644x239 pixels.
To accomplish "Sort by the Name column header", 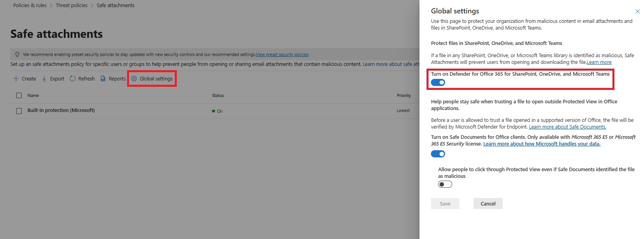I will pyautogui.click(x=33, y=95).
